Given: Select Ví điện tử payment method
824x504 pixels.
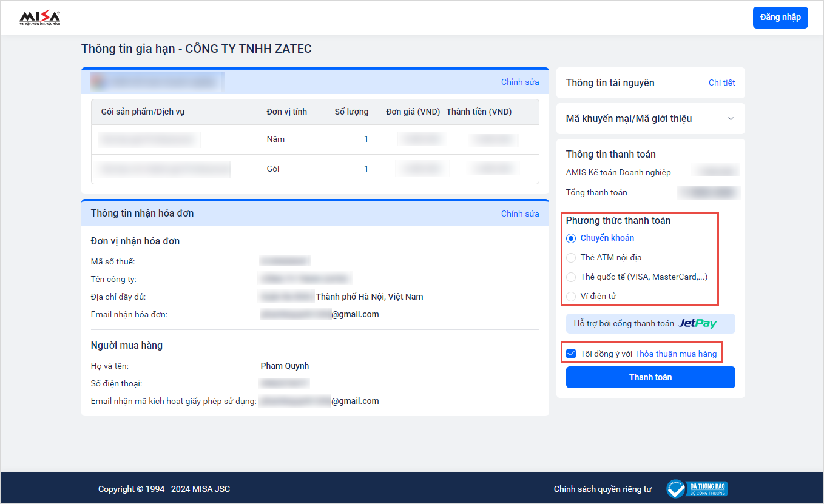Looking at the screenshot, I should pos(571,297).
